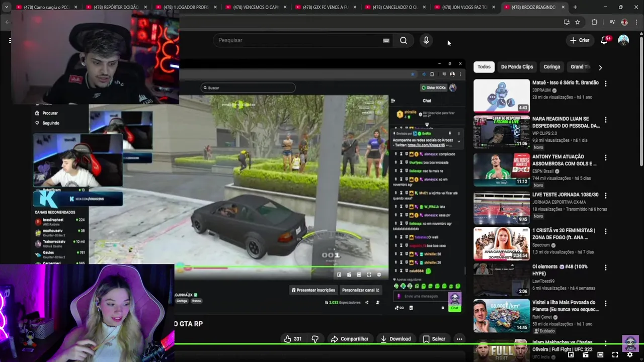The width and height of the screenshot is (644, 362).
Task: Switch to 'JON VLOGS FAZ TO' tab
Action: [464, 7]
